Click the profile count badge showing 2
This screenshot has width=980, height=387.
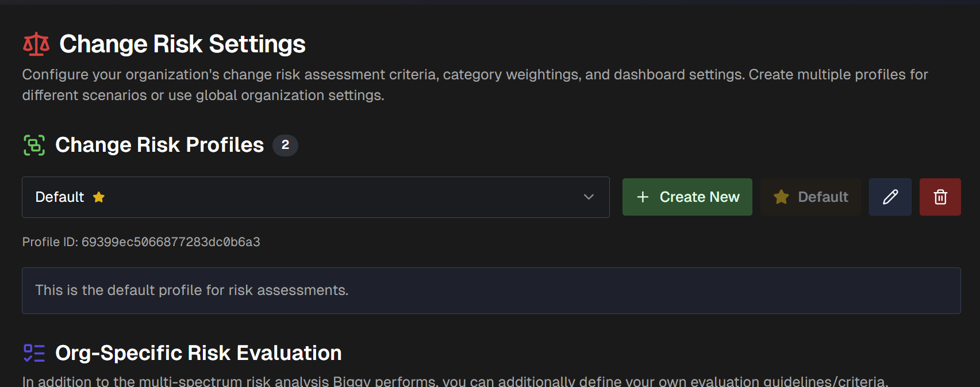(x=285, y=145)
